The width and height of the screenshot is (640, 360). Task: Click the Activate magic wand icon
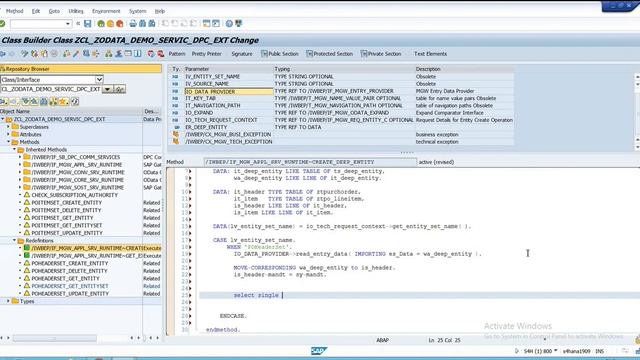click(76, 54)
